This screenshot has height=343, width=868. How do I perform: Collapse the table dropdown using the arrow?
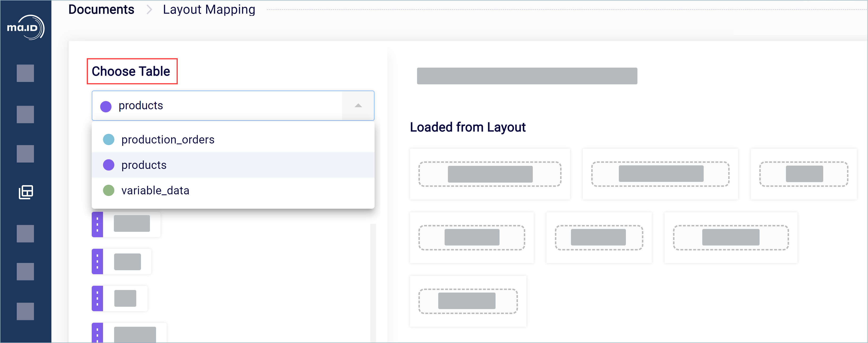coord(358,106)
